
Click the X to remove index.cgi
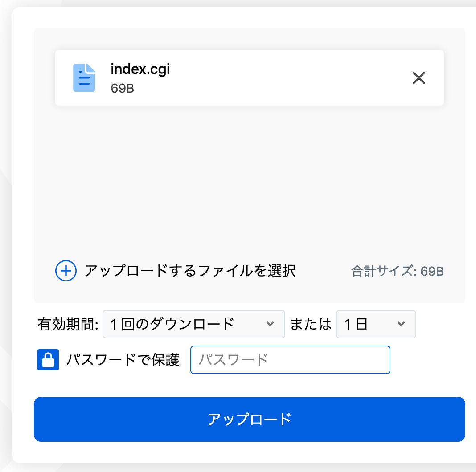(419, 78)
